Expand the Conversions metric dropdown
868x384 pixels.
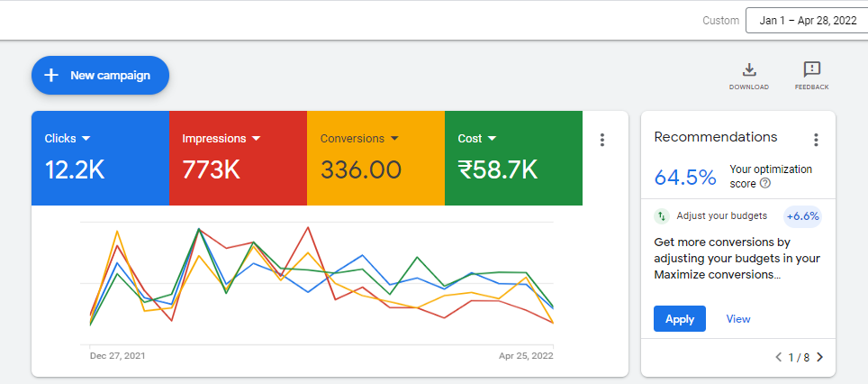394,139
